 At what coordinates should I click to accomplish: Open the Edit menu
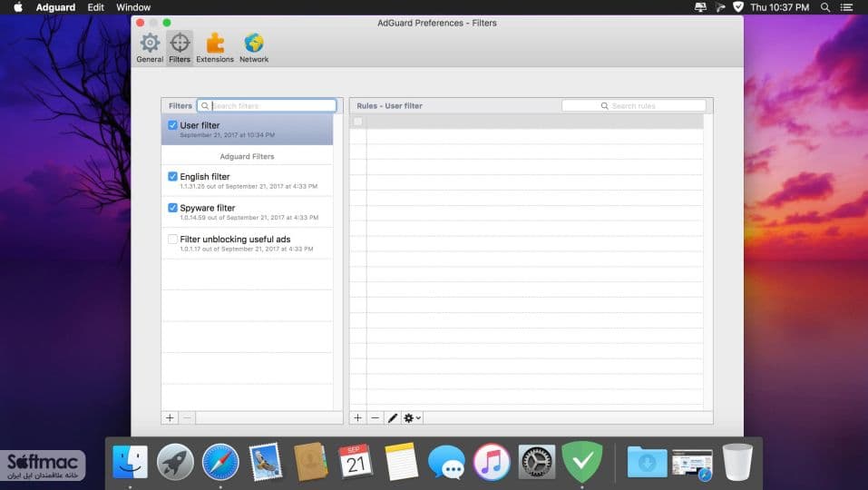coord(95,7)
